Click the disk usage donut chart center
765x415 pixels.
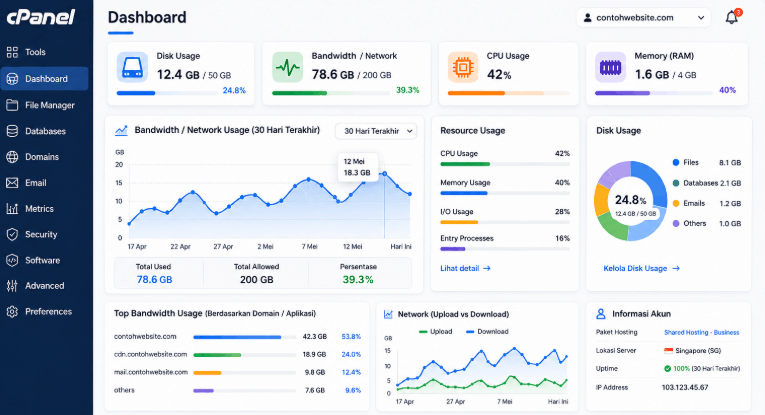pyautogui.click(x=630, y=201)
